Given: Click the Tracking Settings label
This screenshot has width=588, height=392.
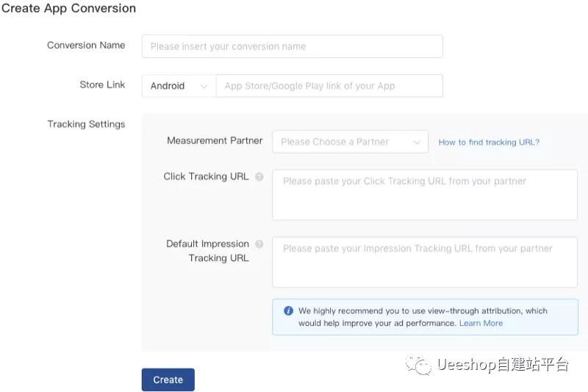Looking at the screenshot, I should [86, 124].
